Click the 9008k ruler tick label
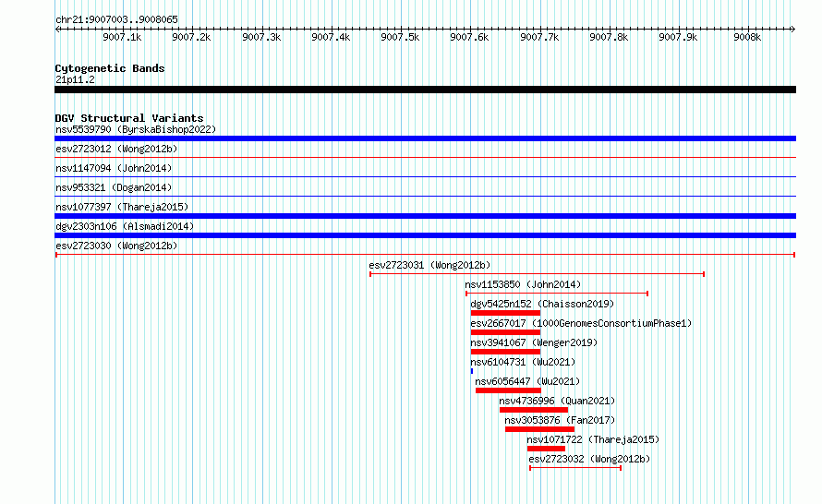Screen dimensions: 822x504 click(x=747, y=37)
